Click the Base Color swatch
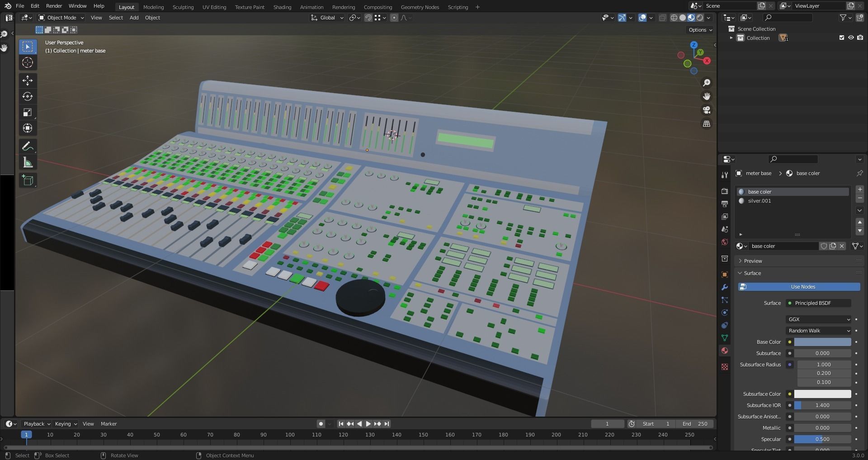 pos(823,342)
